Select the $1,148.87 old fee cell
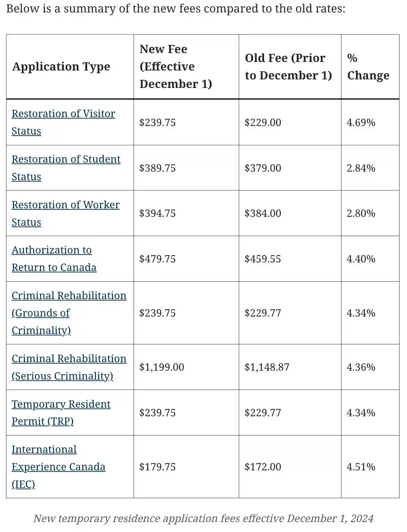Screen dimensions: 407x532 click(x=267, y=367)
